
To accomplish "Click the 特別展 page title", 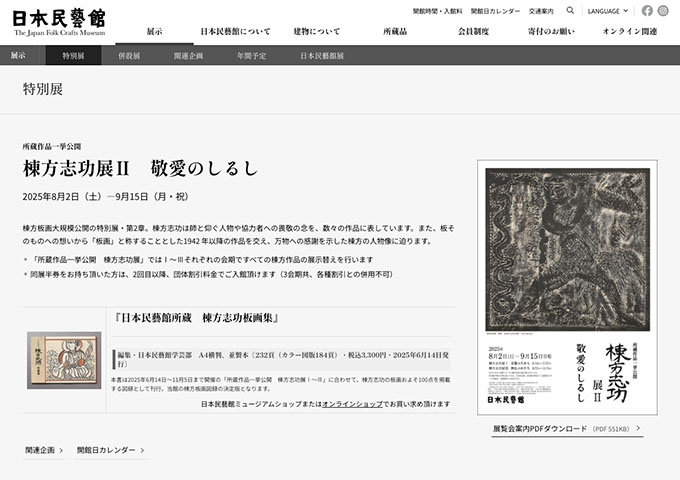I will [42, 89].
